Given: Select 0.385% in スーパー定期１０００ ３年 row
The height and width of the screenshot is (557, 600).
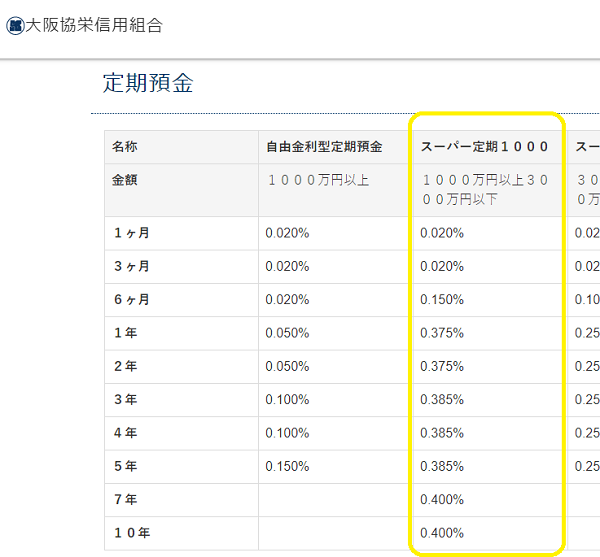Looking at the screenshot, I should pyautogui.click(x=442, y=399).
